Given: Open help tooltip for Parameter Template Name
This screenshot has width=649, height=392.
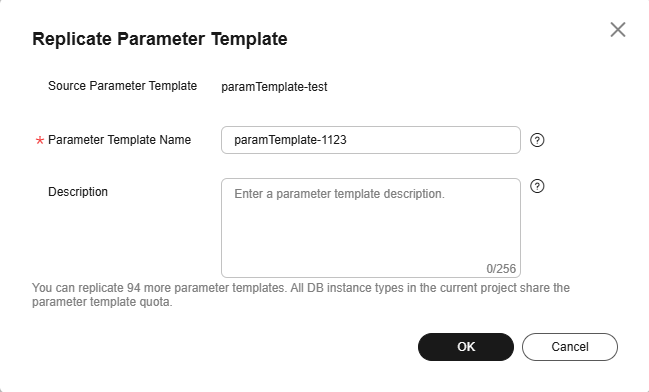Looking at the screenshot, I should [537, 140].
